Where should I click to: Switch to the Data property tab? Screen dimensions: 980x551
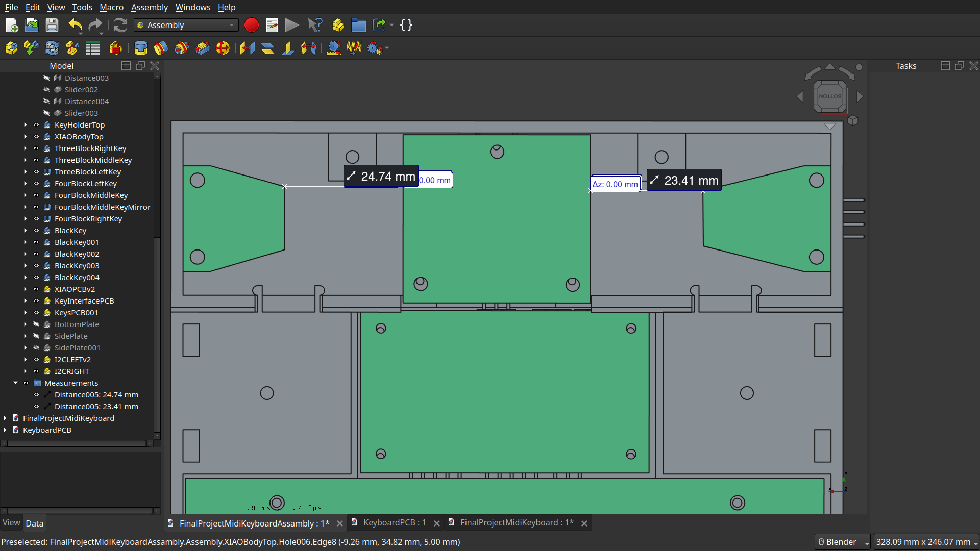click(x=35, y=523)
